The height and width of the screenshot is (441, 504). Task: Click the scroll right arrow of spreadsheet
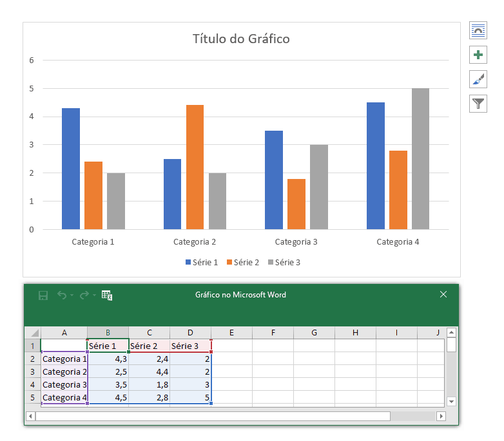441,417
